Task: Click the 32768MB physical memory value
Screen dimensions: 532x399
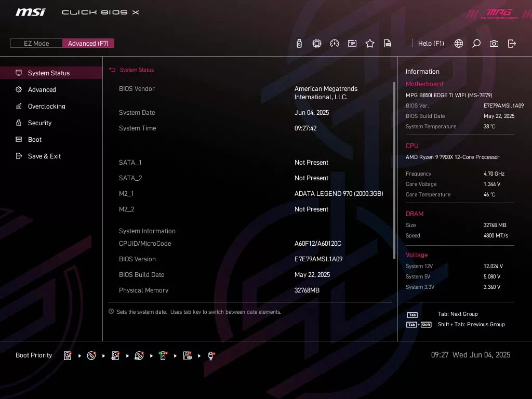Action: (x=307, y=290)
